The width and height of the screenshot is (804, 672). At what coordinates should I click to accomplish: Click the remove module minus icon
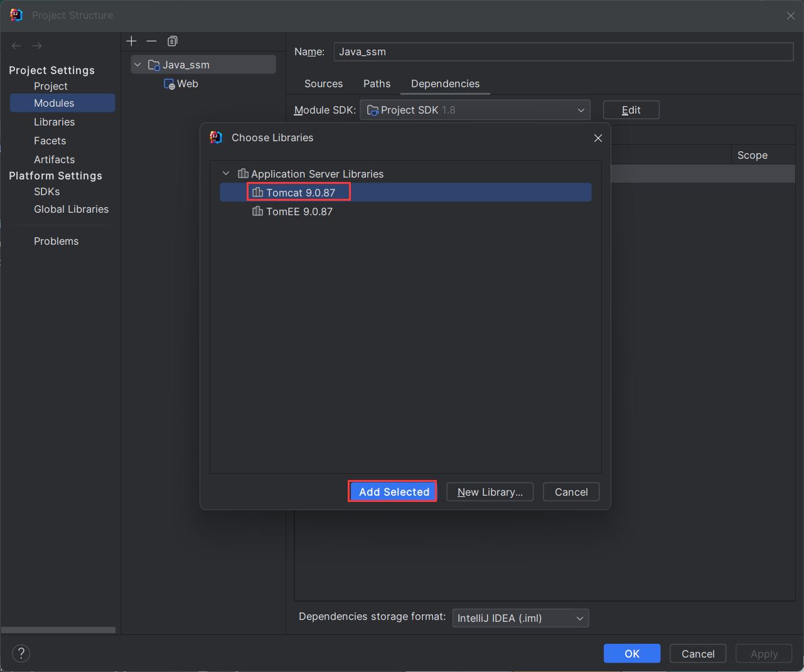coord(151,41)
